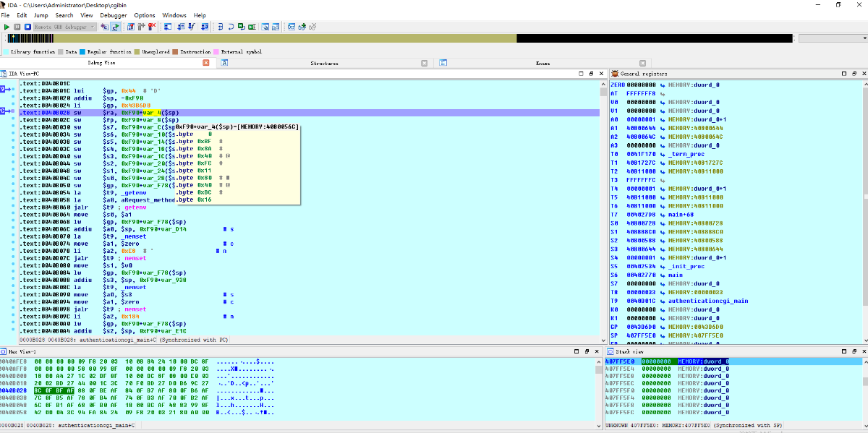The image size is (868, 433).
Task: Pause the debugged process
Action: tap(17, 27)
